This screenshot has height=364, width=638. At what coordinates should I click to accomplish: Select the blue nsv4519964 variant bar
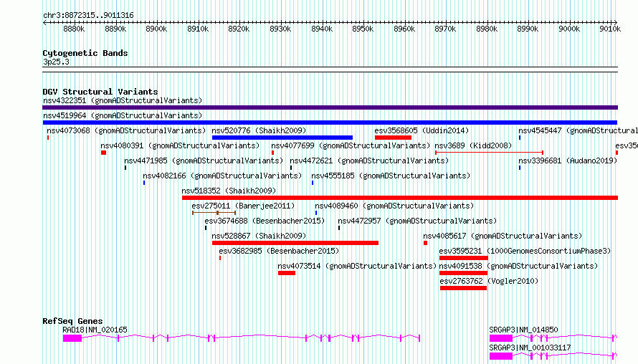(x=330, y=123)
